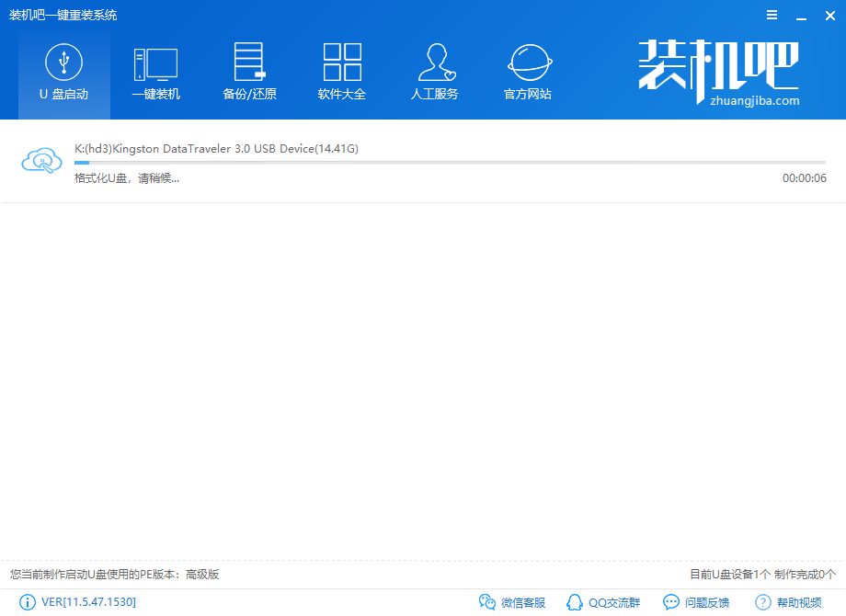The image size is (846, 616).
Task: Open 人工服务 manual support
Action: click(434, 73)
